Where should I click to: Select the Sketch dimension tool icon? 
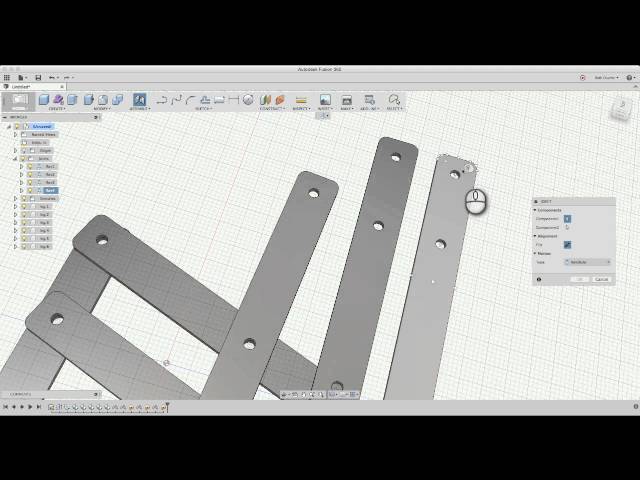233,99
